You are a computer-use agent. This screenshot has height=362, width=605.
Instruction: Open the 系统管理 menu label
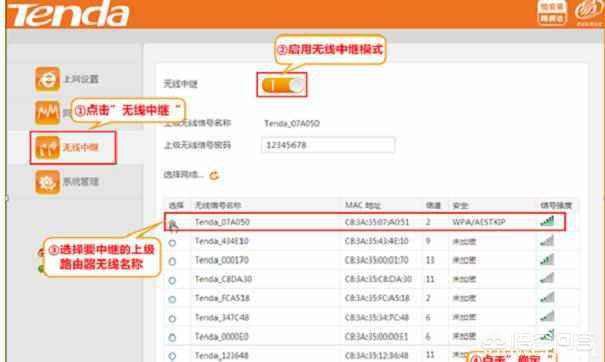click(x=81, y=182)
